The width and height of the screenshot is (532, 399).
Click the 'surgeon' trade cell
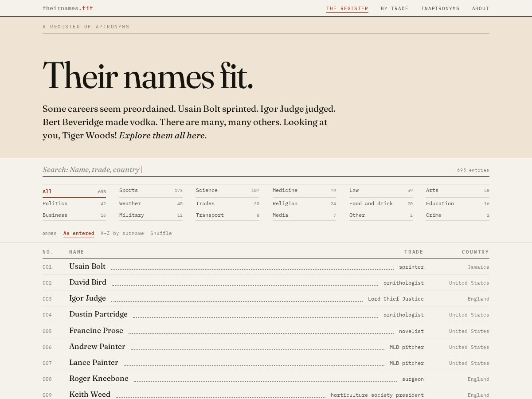[x=413, y=379]
